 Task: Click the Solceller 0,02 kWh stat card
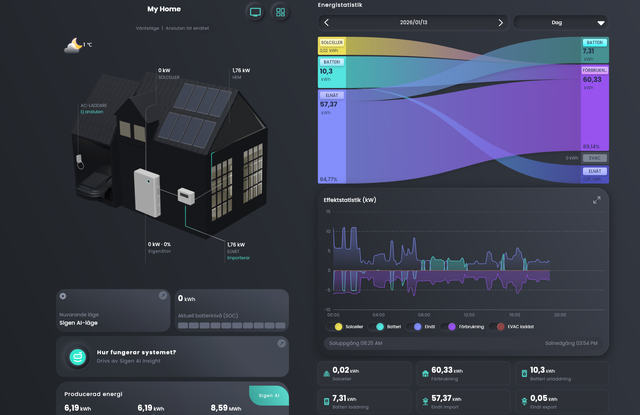pos(364,373)
